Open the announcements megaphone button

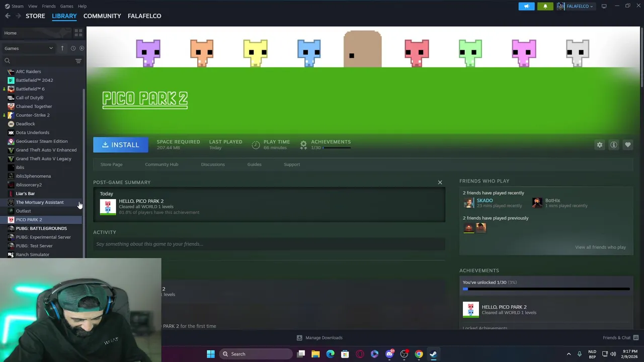click(526, 6)
